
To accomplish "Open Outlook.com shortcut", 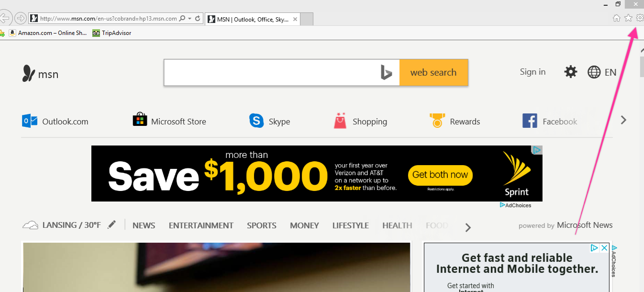I will pos(55,121).
